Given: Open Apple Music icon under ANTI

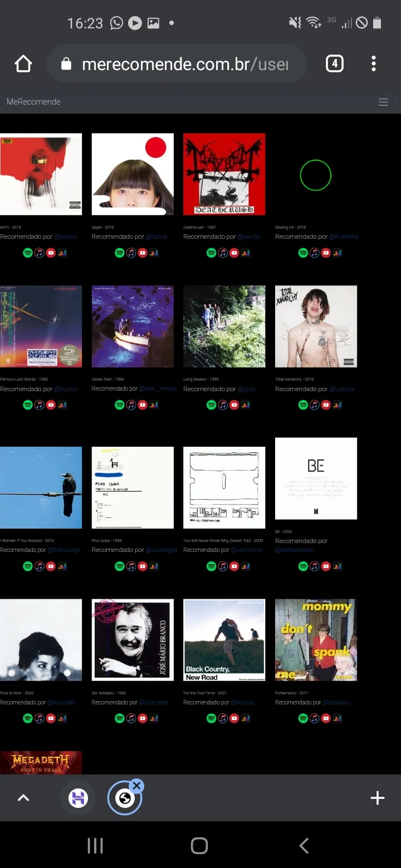Looking at the screenshot, I should [x=39, y=253].
